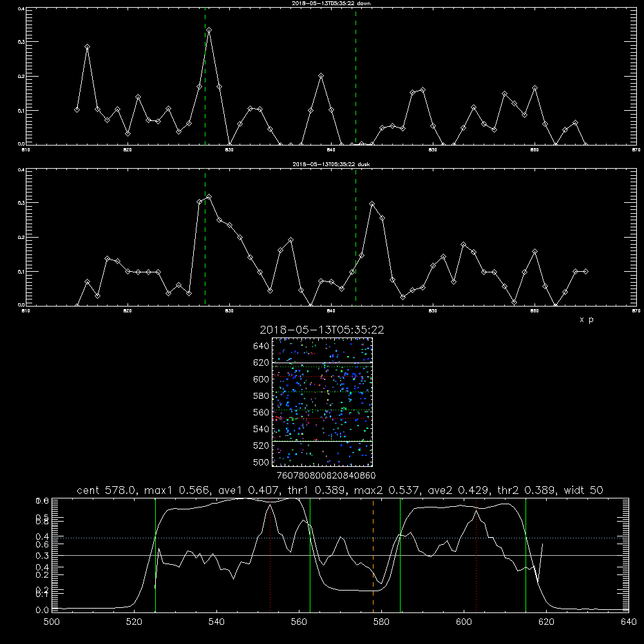
Task: Click the 'widt 50' value
Action: point(583,490)
